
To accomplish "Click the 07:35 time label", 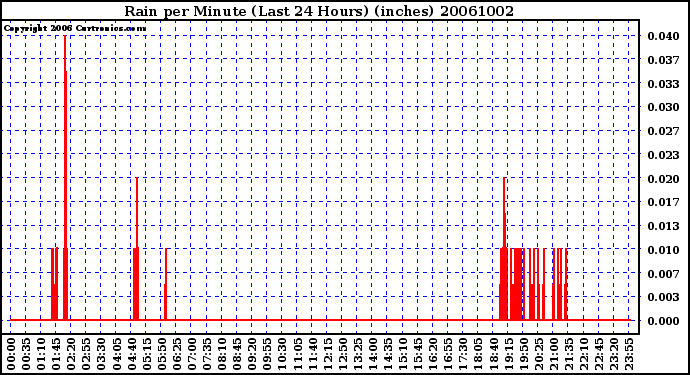I will click(x=207, y=354).
